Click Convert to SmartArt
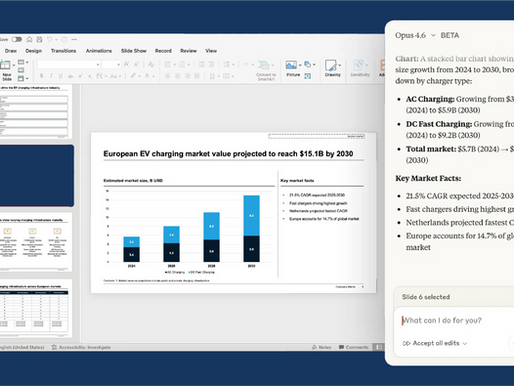Viewport: 514px width, 386px height. click(x=266, y=71)
